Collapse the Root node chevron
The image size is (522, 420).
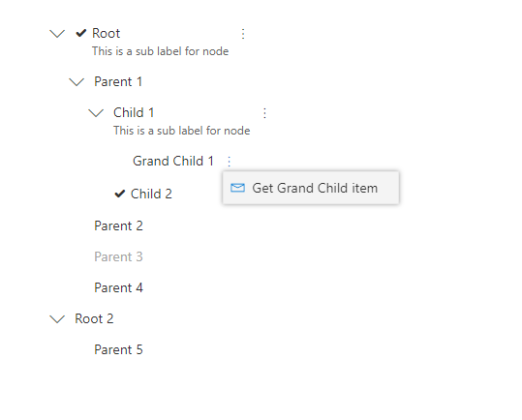pyautogui.click(x=57, y=34)
